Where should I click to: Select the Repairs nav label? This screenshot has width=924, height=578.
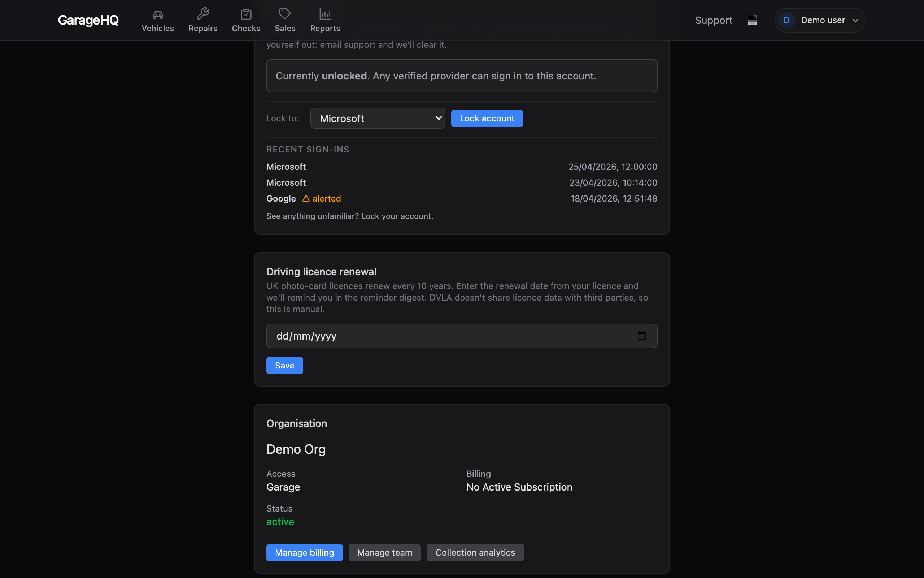[x=203, y=28]
